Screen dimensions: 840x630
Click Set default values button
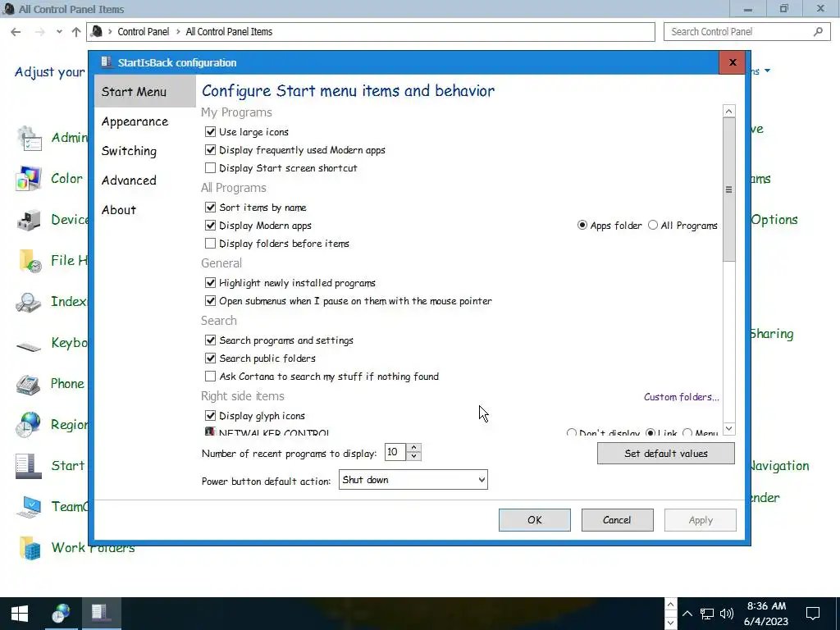click(x=666, y=454)
